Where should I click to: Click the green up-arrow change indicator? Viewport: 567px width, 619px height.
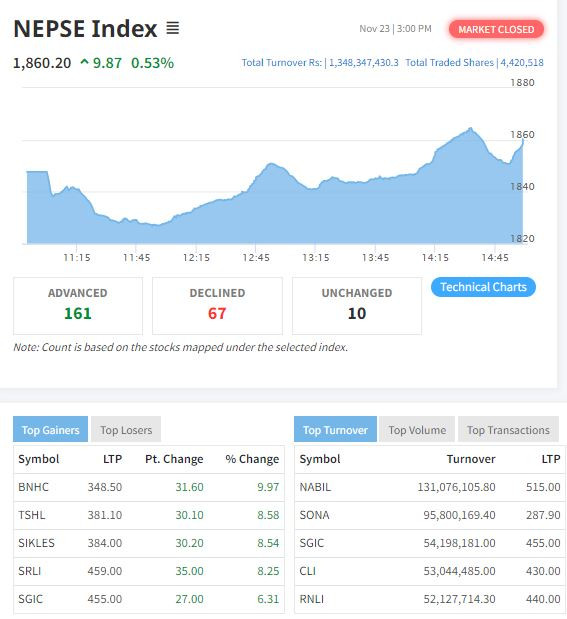(x=84, y=62)
